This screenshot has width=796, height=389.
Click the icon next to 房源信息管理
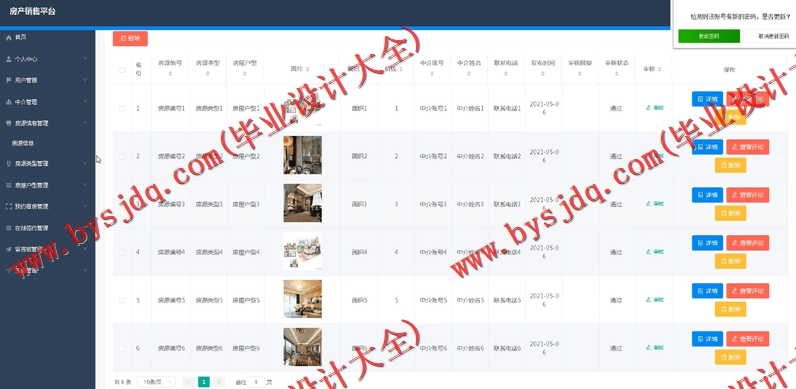[x=8, y=123]
